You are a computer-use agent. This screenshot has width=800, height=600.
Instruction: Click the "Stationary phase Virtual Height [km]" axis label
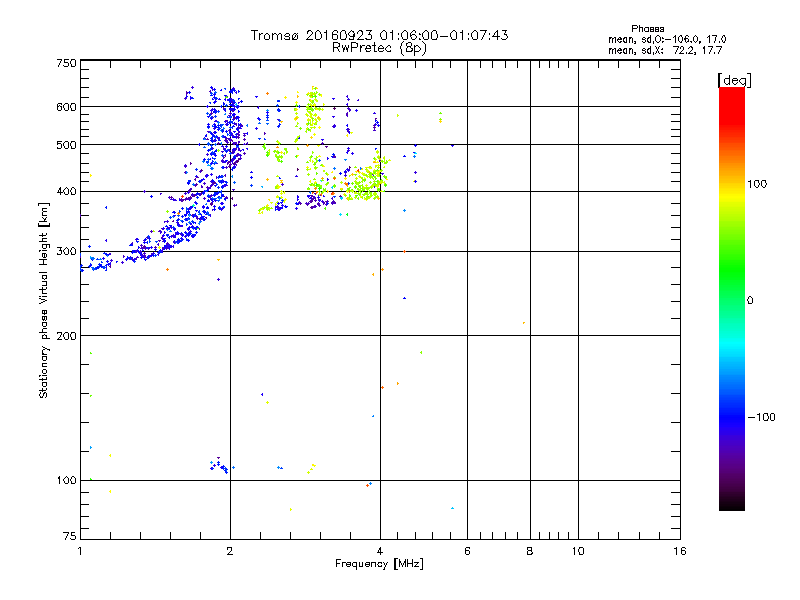coord(43,300)
